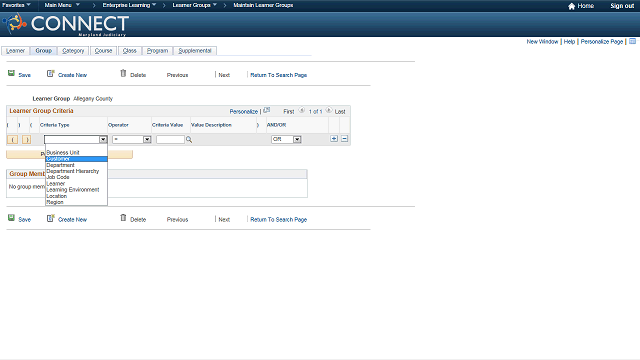Expand the Enterprise Learning breadcrumb menu
Image resolution: width=640 pixels, height=360 pixels.
point(129,5)
